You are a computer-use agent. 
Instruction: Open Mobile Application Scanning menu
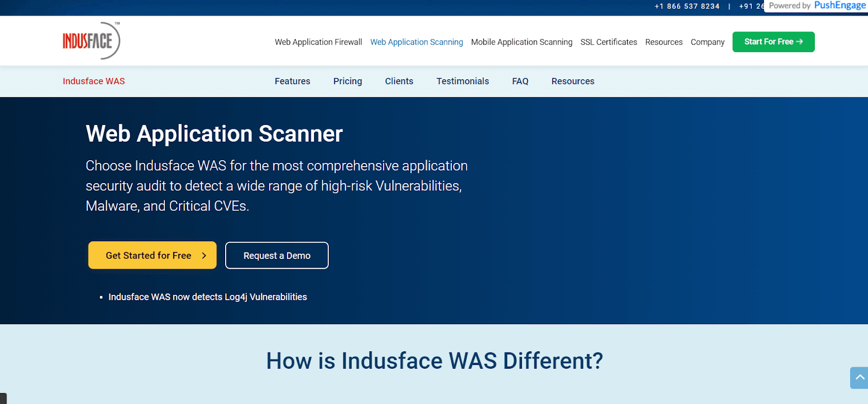coord(521,42)
